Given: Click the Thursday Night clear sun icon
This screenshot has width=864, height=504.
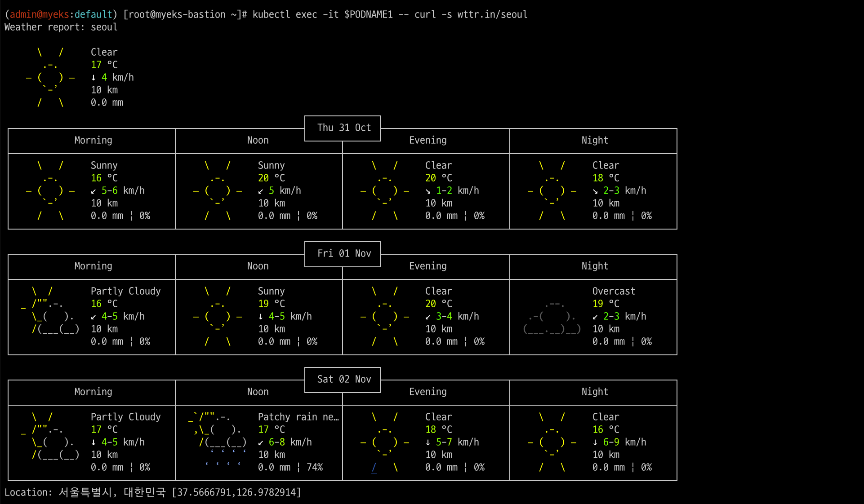Looking at the screenshot, I should pos(552,190).
